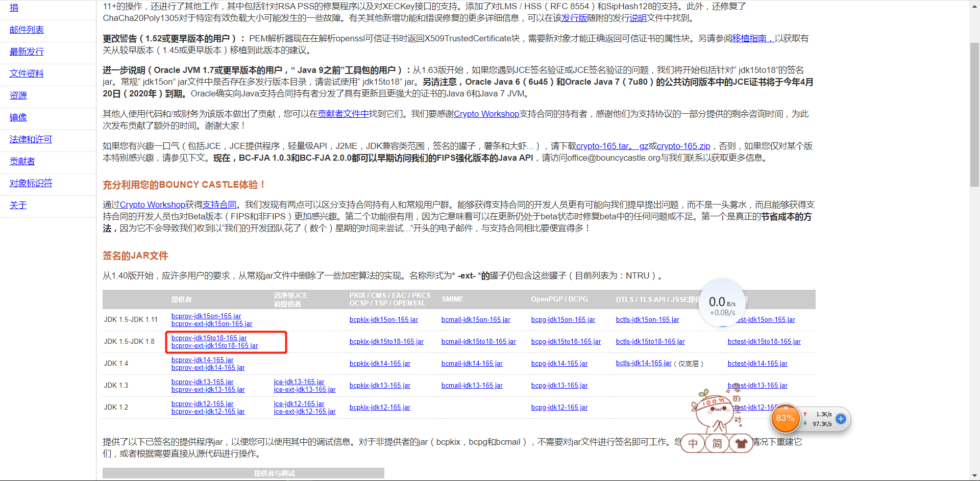Click the cartoon mascot wearing the 100分 headband
Screen dimensions: 980x481
tap(716, 413)
